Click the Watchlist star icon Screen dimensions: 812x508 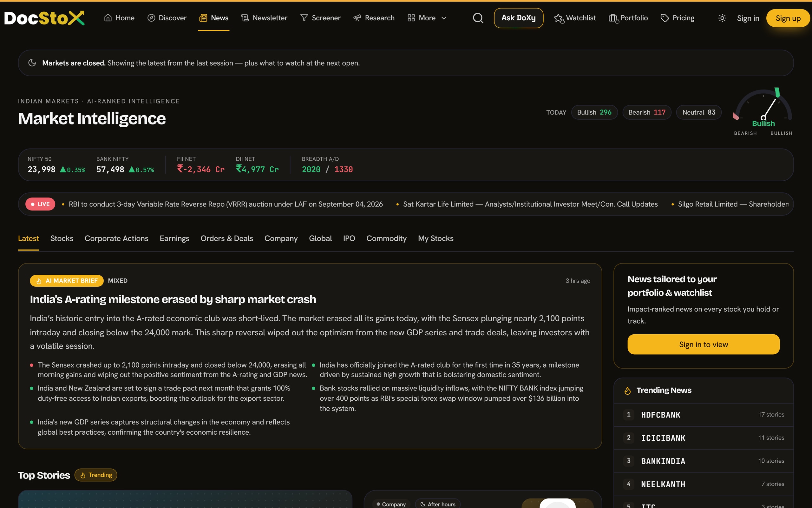tap(559, 18)
